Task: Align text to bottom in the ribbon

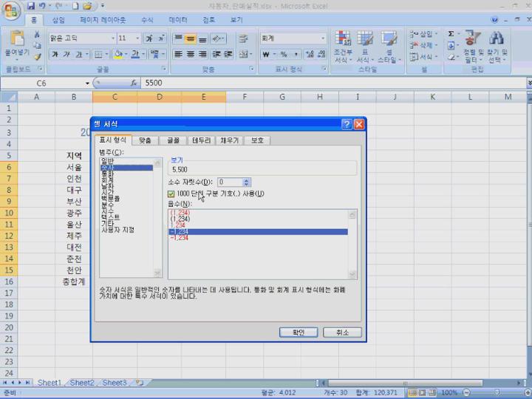Action: tap(202, 38)
